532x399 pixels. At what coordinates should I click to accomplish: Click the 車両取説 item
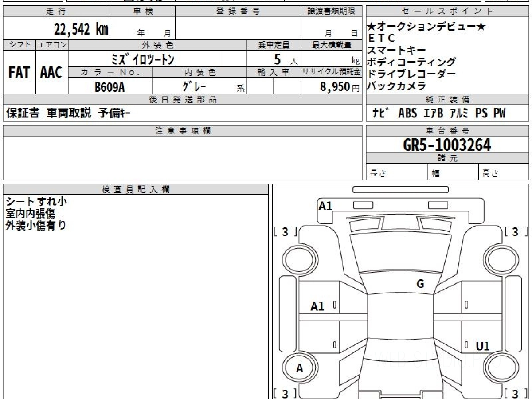coord(69,113)
